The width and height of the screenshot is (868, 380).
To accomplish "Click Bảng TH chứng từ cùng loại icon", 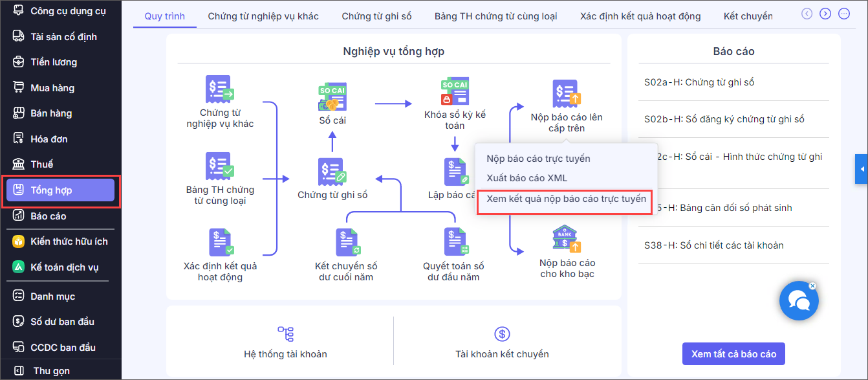I will tap(220, 167).
